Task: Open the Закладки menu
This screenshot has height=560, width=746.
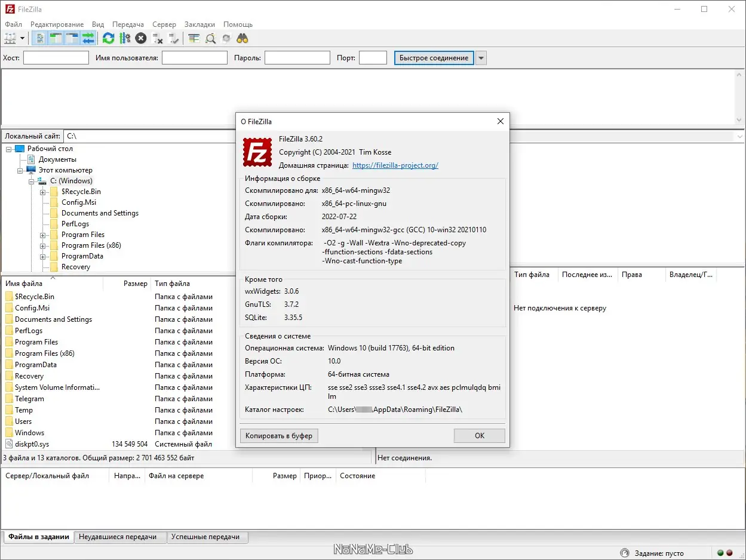Action: (199, 24)
